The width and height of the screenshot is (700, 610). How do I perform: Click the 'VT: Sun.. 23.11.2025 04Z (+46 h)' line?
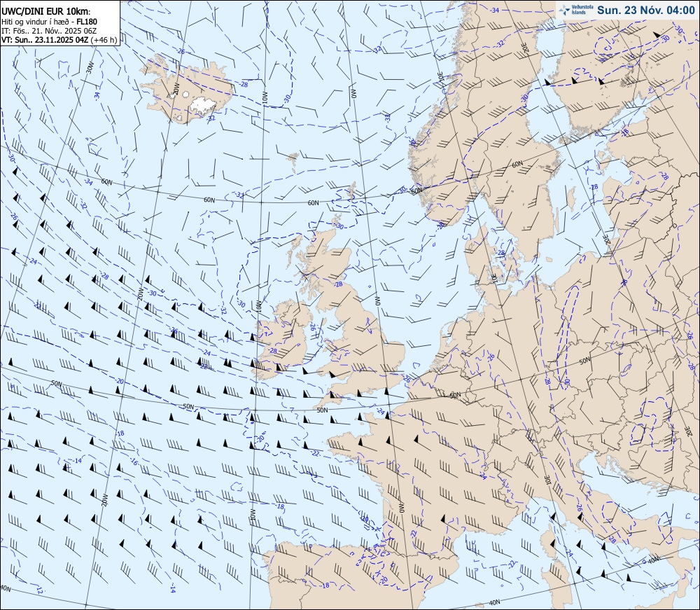[59, 40]
